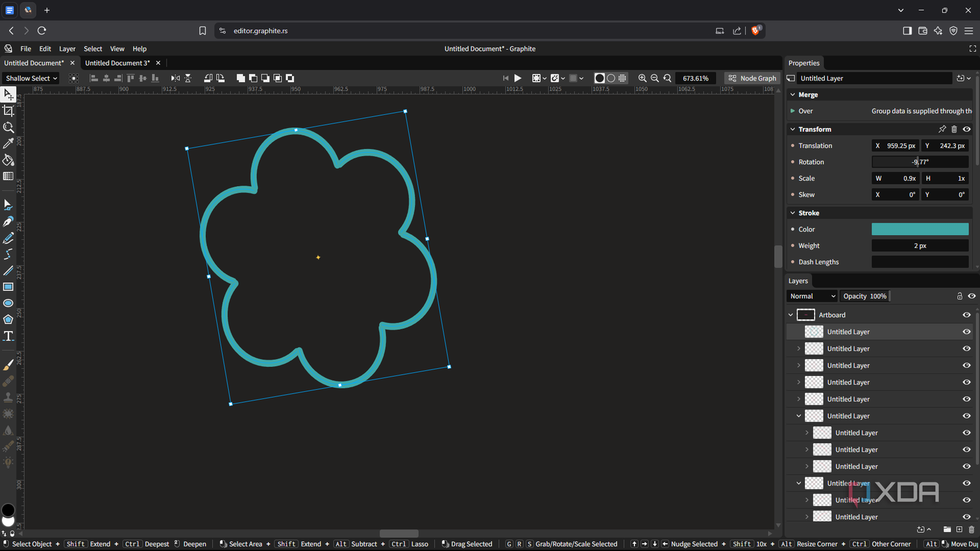
Task: Open the Node Graph view
Action: [x=753, y=78]
